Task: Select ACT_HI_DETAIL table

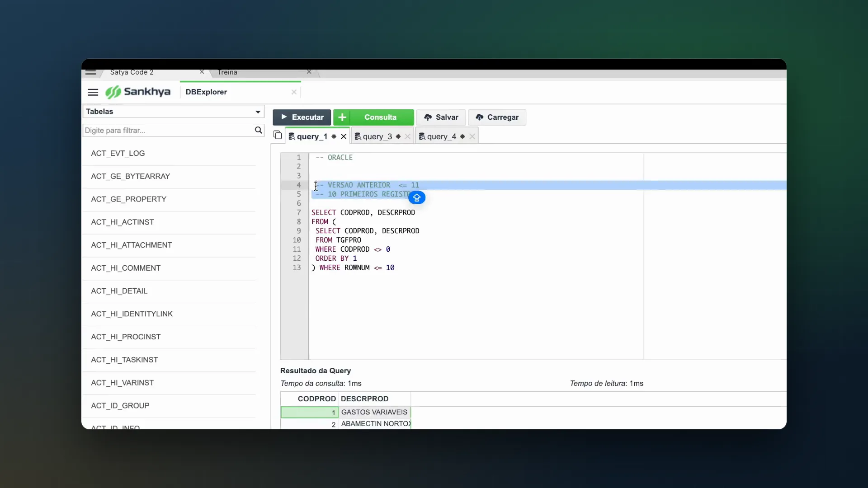Action: (169, 291)
